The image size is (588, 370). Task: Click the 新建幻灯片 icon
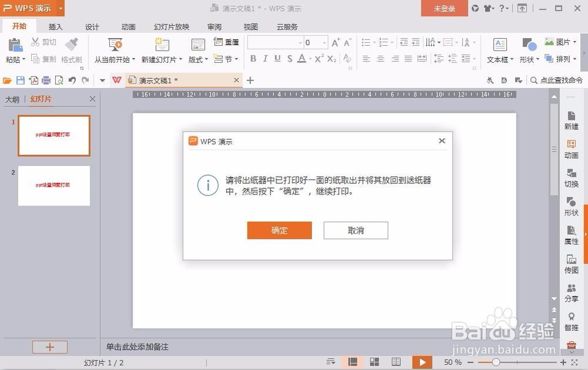[x=162, y=45]
